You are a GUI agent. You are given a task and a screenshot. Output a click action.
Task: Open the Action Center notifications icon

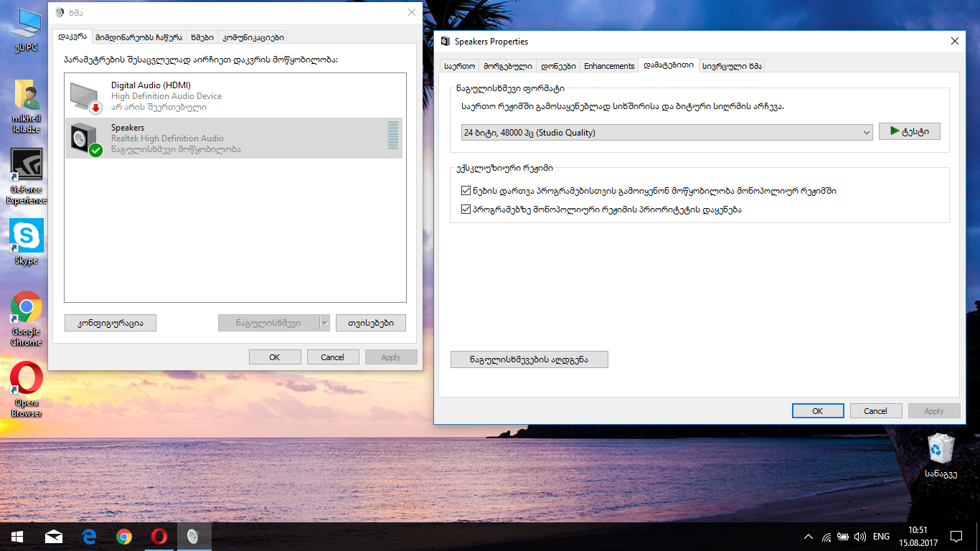(956, 537)
